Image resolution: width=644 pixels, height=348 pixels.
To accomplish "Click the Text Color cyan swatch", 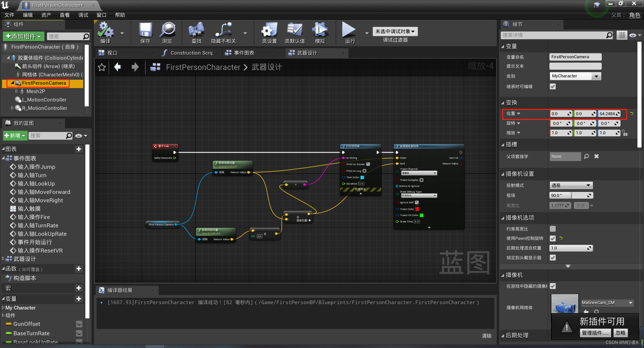I will click(x=362, y=178).
